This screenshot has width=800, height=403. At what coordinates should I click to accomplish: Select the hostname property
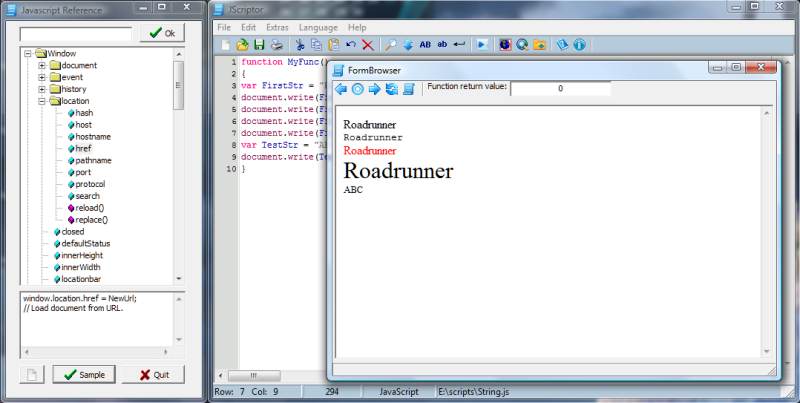pos(93,137)
